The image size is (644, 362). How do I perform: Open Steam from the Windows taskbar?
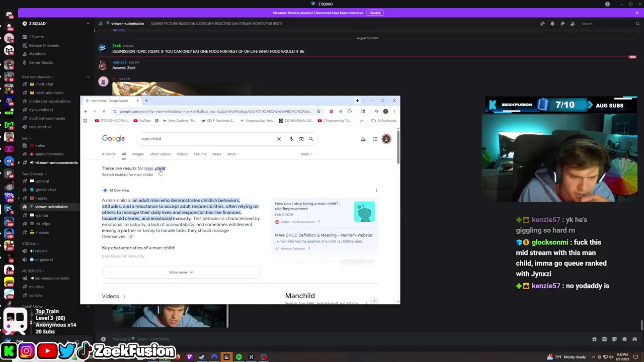[x=202, y=357]
